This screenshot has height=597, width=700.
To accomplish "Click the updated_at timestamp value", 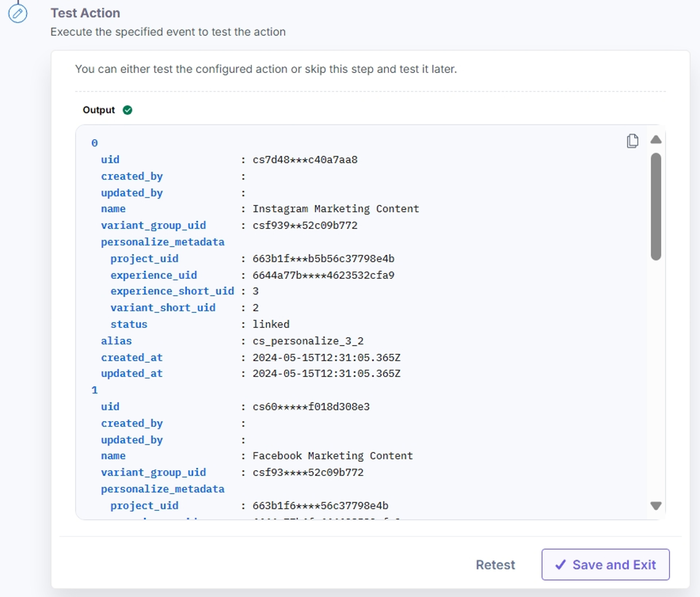I will pos(326,373).
